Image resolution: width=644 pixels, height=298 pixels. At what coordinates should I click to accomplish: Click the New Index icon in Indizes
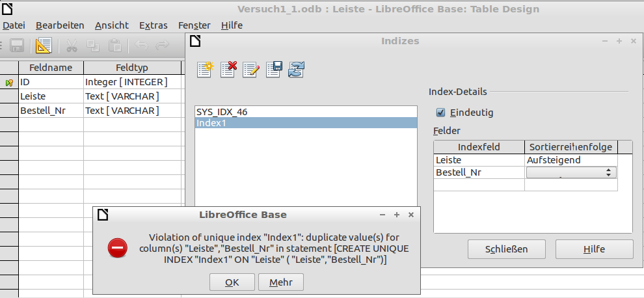tap(205, 69)
